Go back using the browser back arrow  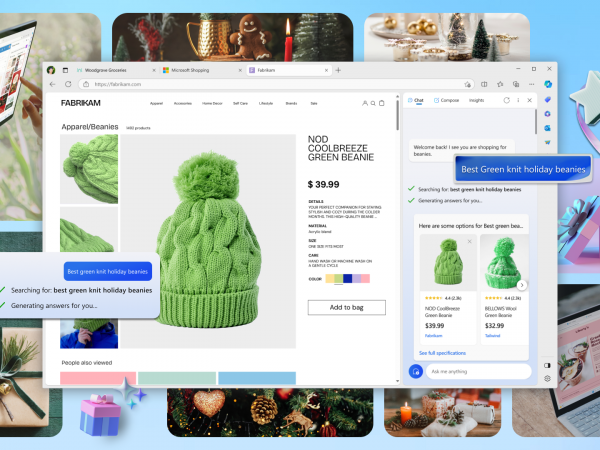tap(53, 84)
